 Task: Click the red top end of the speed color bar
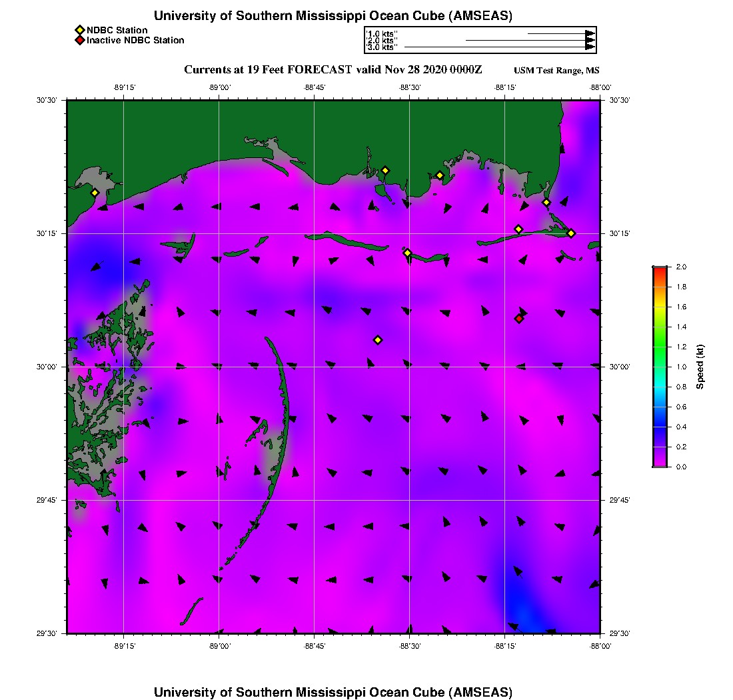(x=659, y=269)
